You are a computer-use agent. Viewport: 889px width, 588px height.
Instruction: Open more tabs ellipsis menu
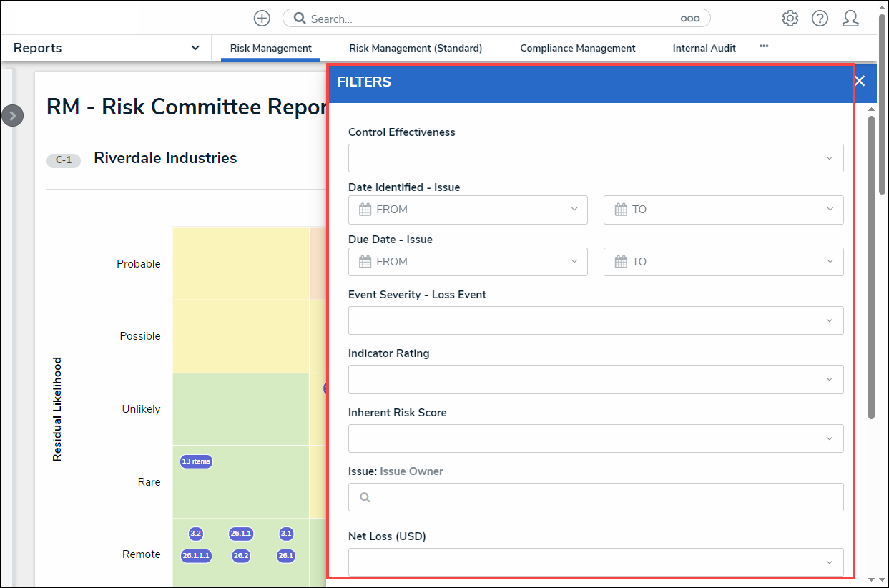764,46
